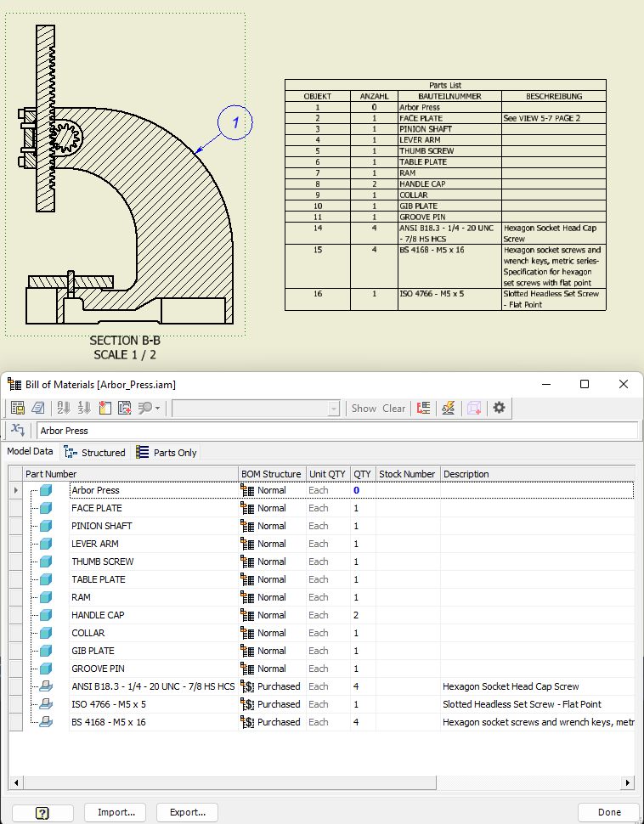Click the sort ascending toolbar icon
The height and width of the screenshot is (824, 644).
(x=64, y=408)
